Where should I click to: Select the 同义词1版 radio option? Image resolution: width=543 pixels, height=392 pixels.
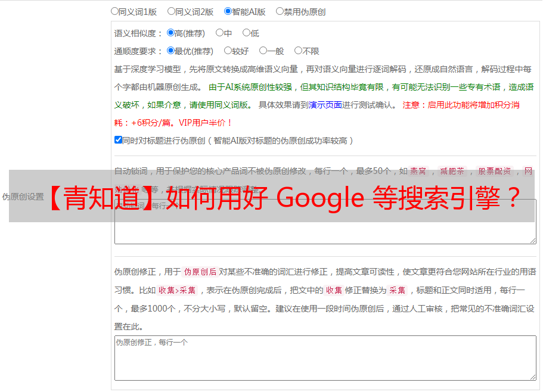pos(114,11)
